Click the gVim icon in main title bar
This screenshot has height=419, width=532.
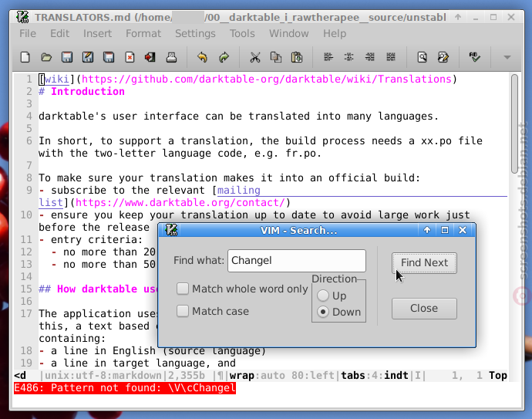coord(22,17)
